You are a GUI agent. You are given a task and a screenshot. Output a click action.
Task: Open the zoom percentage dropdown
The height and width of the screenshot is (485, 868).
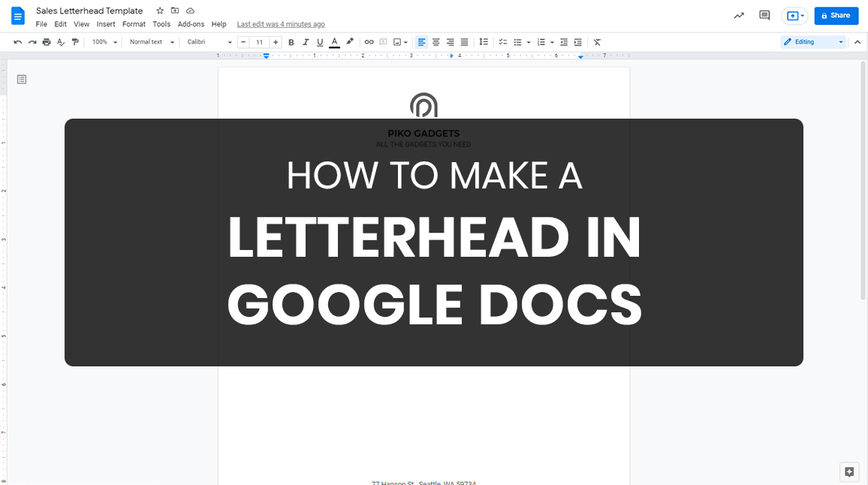[x=104, y=42]
